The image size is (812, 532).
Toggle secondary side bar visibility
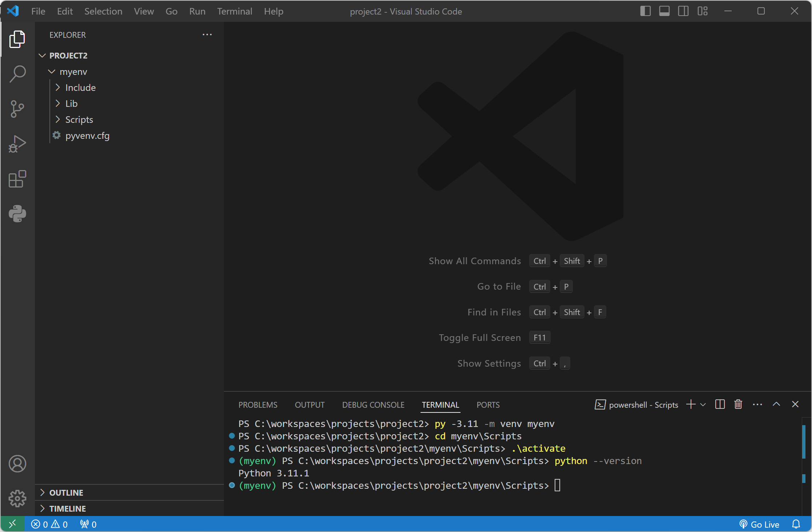[683, 11]
